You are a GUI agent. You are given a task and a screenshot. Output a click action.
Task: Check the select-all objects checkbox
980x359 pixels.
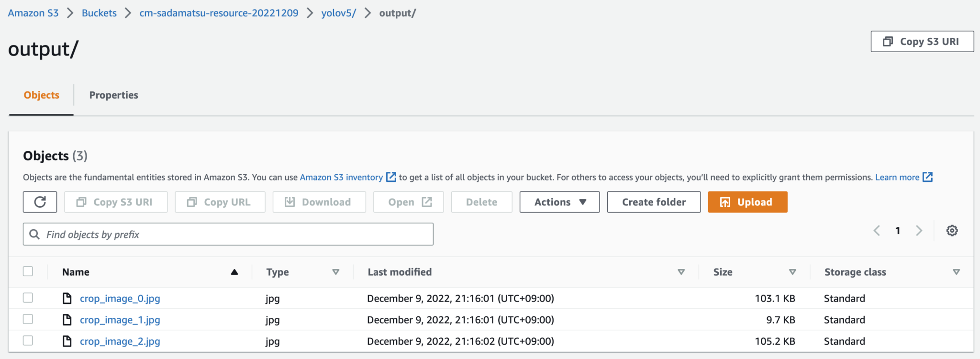click(x=28, y=271)
